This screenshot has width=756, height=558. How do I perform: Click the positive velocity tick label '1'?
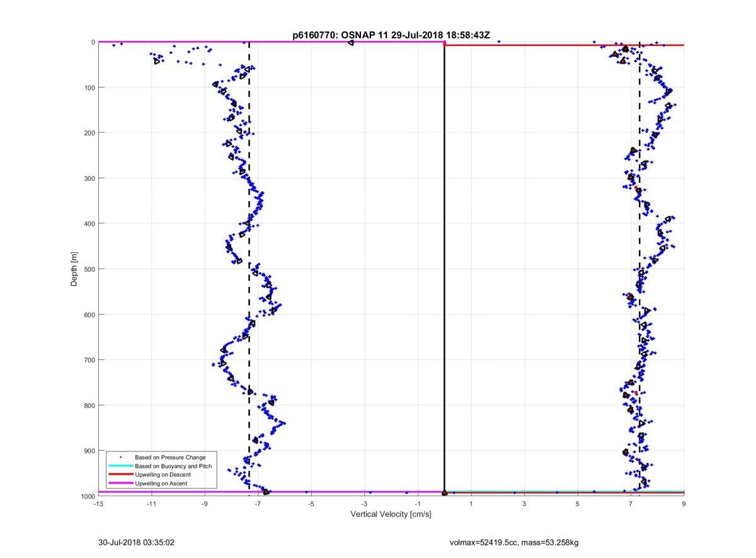click(471, 504)
